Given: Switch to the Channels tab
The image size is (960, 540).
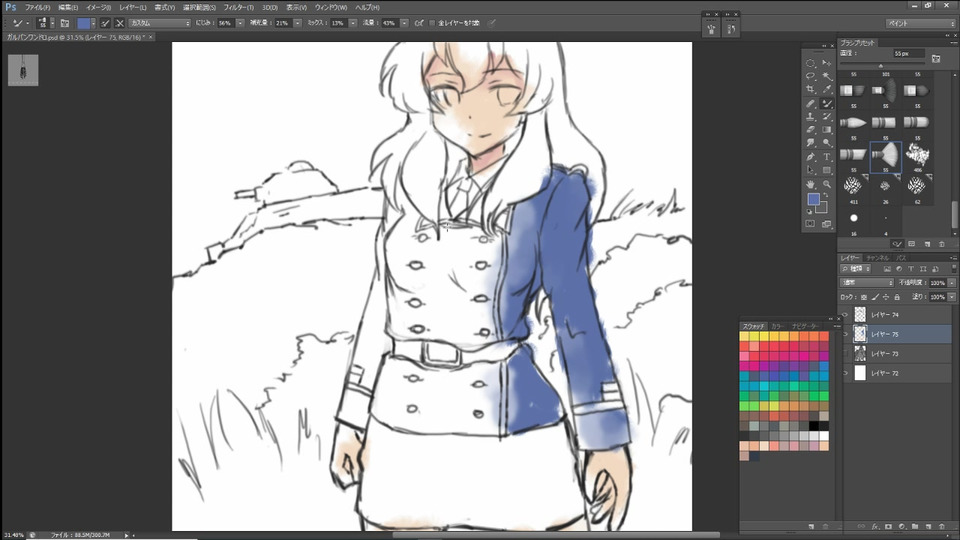Looking at the screenshot, I should [x=877, y=258].
